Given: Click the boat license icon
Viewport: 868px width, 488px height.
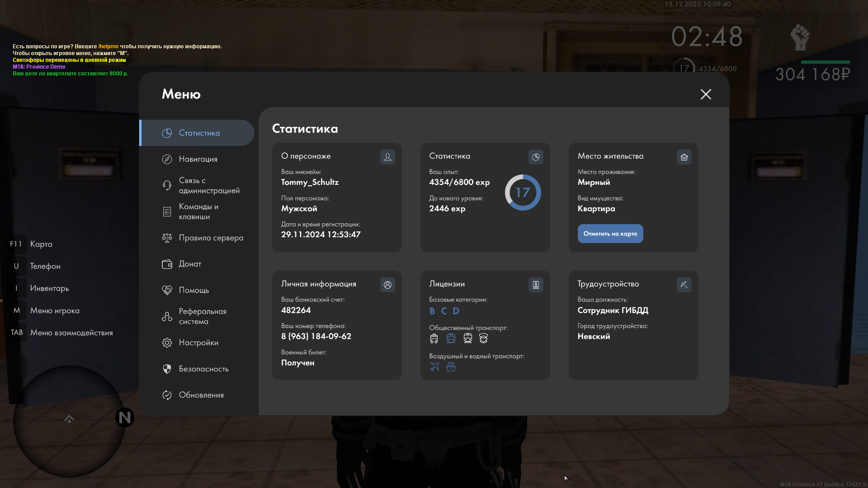Looking at the screenshot, I should pyautogui.click(x=451, y=367).
